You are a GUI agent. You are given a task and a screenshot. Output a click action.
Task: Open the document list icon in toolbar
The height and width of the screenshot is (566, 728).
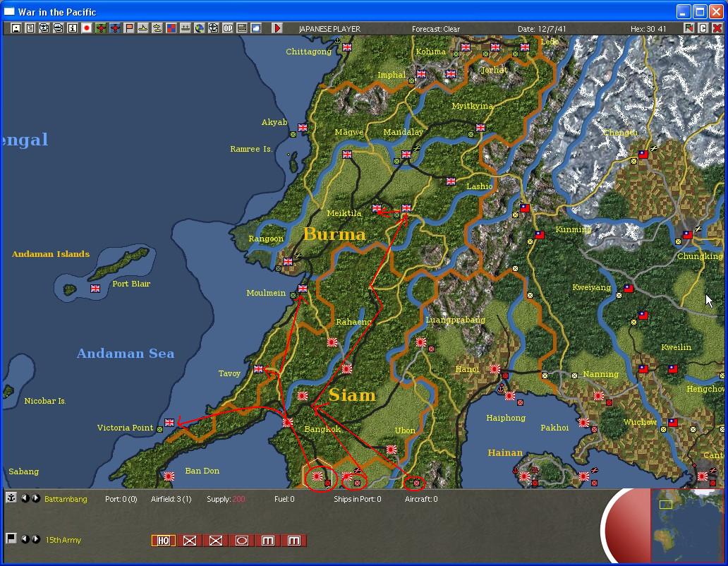(30, 28)
